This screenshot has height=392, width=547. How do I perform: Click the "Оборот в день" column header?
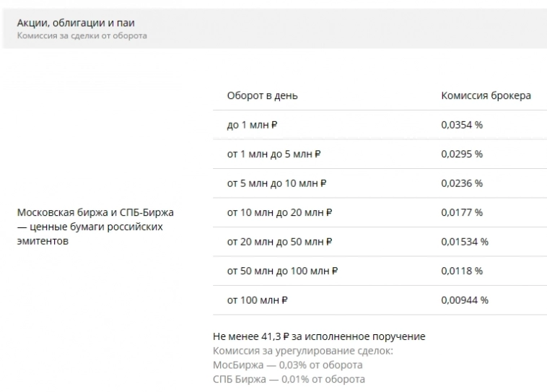262,95
